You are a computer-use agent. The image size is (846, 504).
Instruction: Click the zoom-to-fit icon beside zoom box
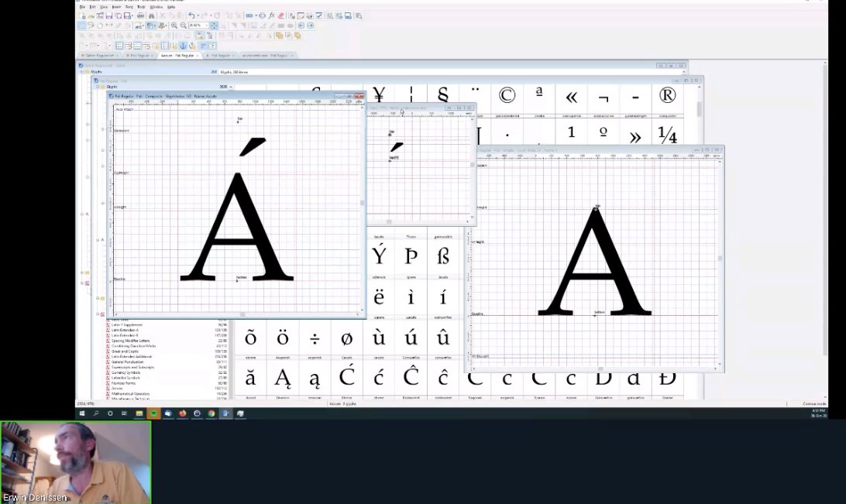coord(214,26)
